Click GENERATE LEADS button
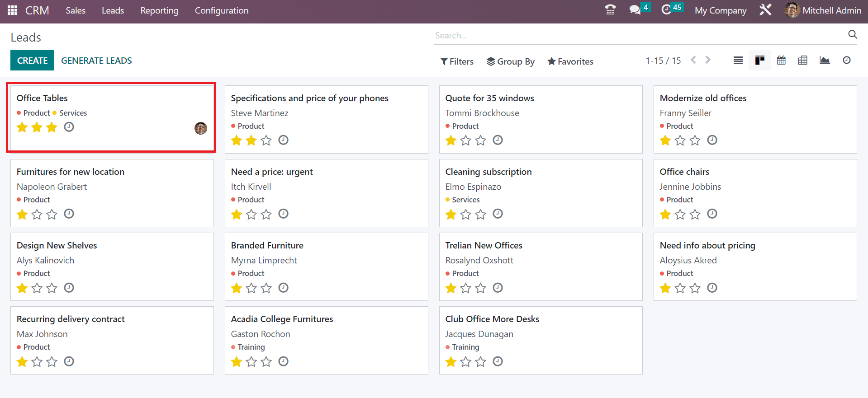This screenshot has height=398, width=868. click(96, 61)
